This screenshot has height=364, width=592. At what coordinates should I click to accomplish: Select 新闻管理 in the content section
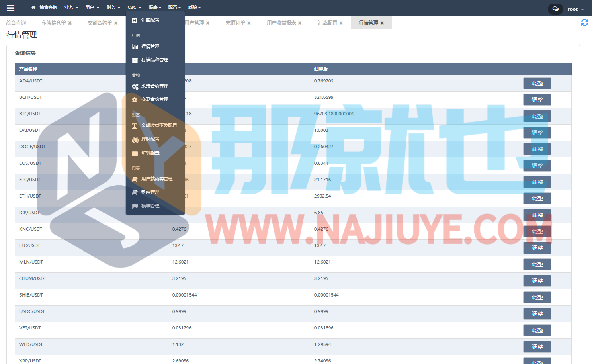coord(150,192)
